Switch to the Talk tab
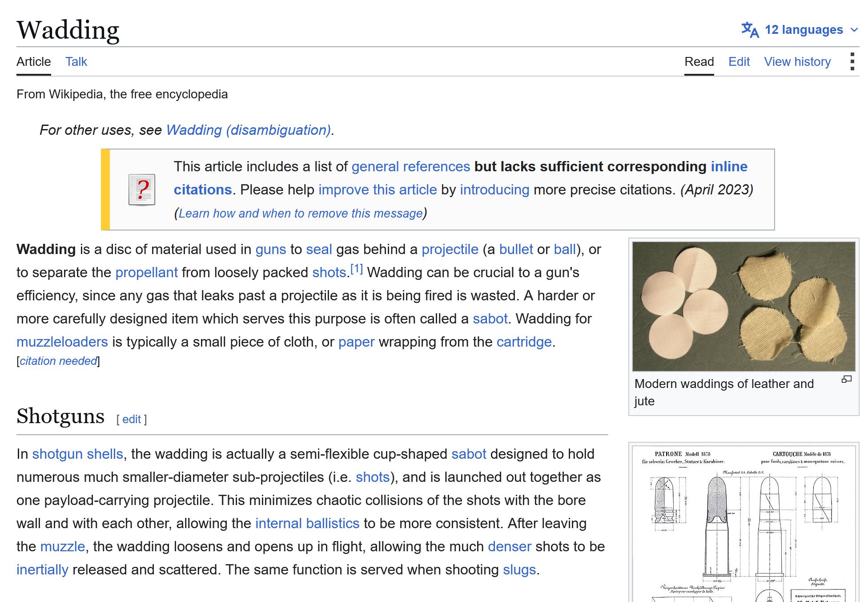This screenshot has width=868, height=602. click(76, 61)
